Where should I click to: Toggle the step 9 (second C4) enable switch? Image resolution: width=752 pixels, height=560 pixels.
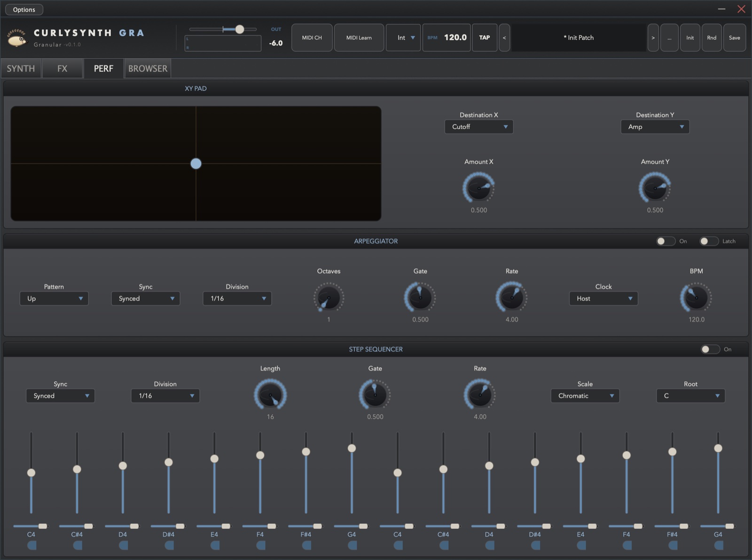tap(398, 545)
